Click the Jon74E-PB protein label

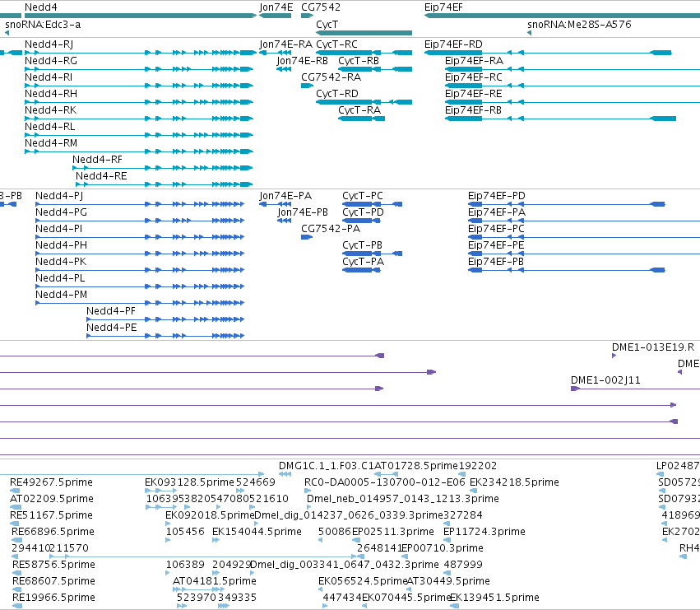point(303,212)
